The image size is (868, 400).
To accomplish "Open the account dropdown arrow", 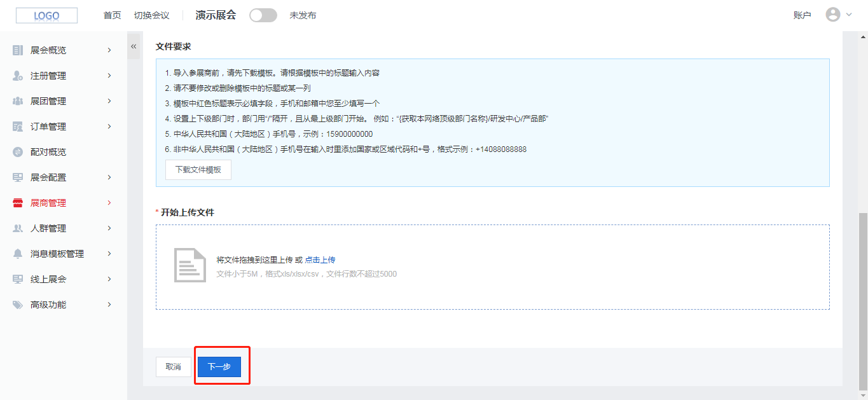I will coord(849,15).
